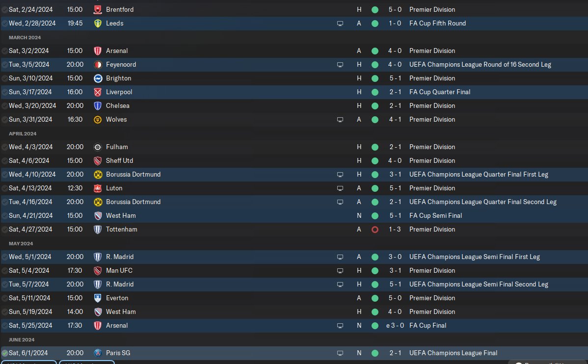Open the 5 - 0 result against Everton
The image size is (588, 364).
[395, 298]
